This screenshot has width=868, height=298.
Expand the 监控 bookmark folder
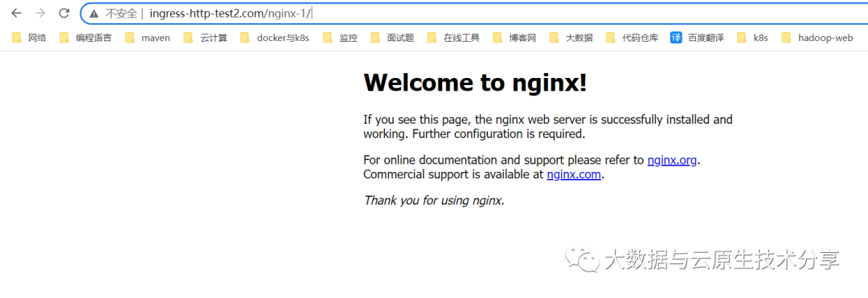[340, 38]
